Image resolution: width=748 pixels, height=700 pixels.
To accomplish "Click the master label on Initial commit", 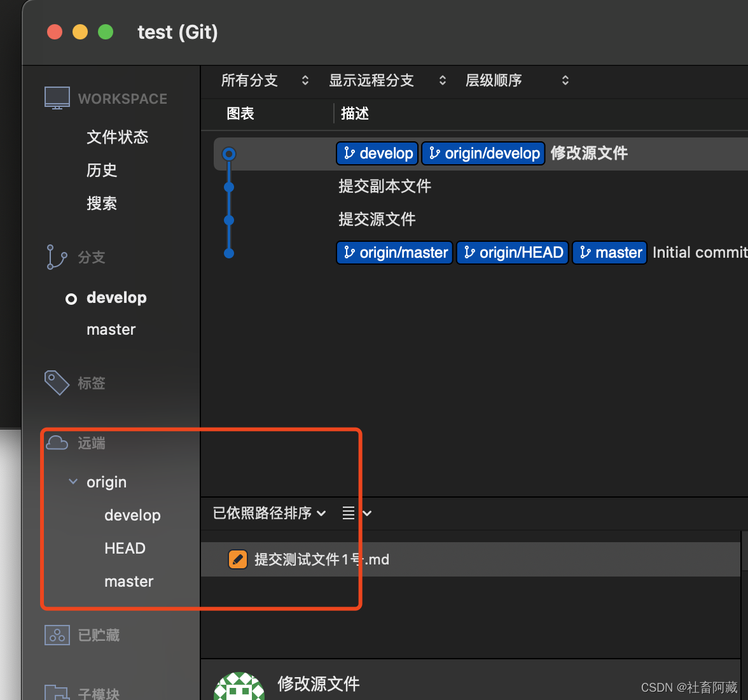I will pyautogui.click(x=609, y=253).
